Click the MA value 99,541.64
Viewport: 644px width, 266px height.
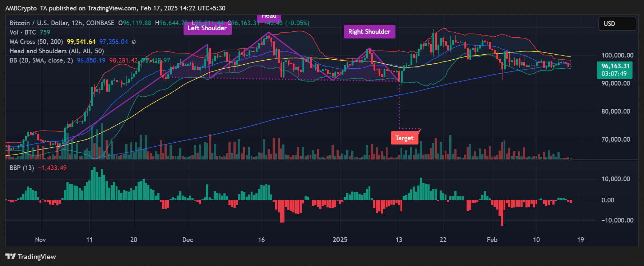coord(81,42)
